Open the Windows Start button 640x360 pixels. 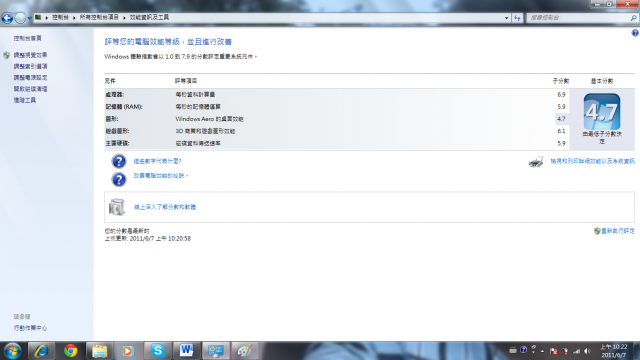[x=12, y=351]
